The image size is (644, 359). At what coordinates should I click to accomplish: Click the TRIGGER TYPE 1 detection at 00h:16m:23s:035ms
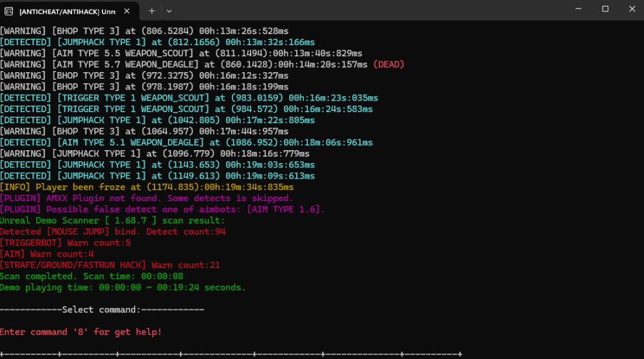pos(189,98)
